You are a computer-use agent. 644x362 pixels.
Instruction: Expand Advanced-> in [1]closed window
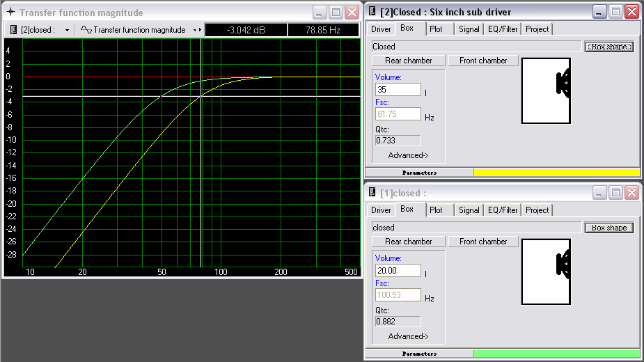coord(408,336)
